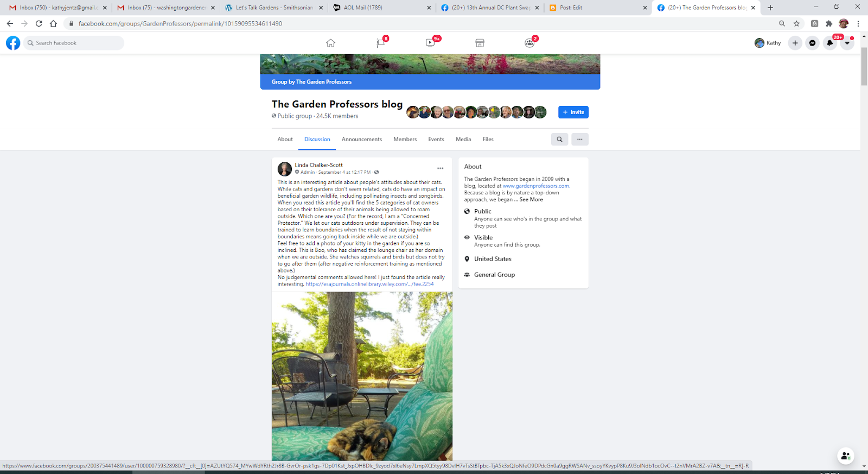
Task: Open the Pages flag icon
Action: [381, 43]
